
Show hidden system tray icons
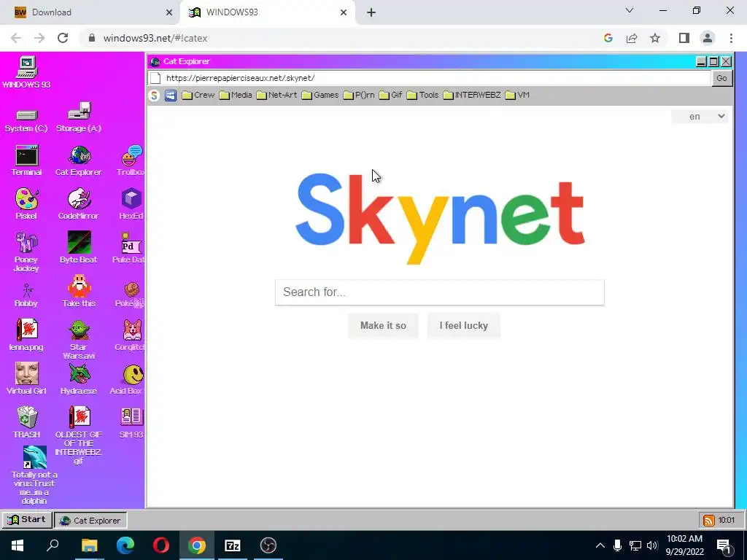pyautogui.click(x=600, y=545)
